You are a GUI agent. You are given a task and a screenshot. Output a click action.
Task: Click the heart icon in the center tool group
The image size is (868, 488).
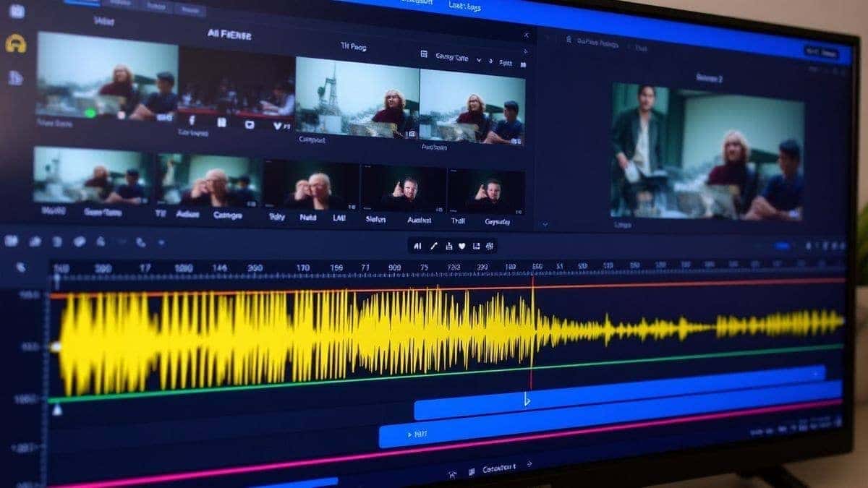[462, 247]
